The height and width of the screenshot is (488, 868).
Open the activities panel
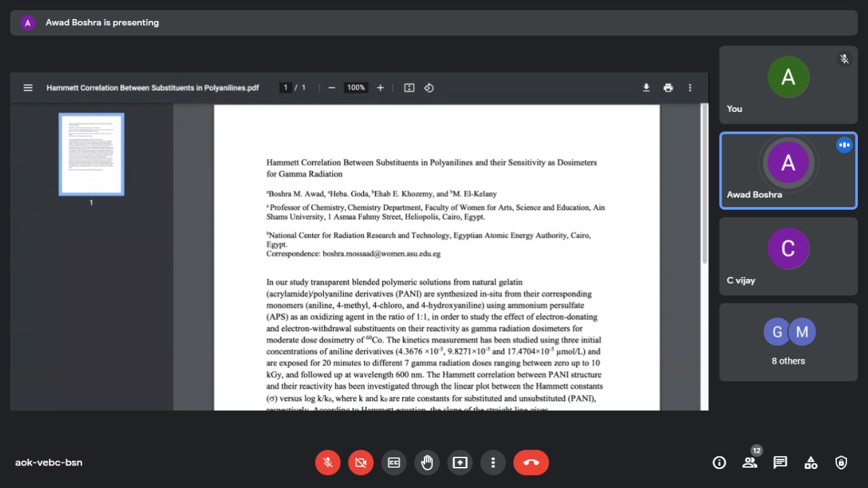point(810,463)
